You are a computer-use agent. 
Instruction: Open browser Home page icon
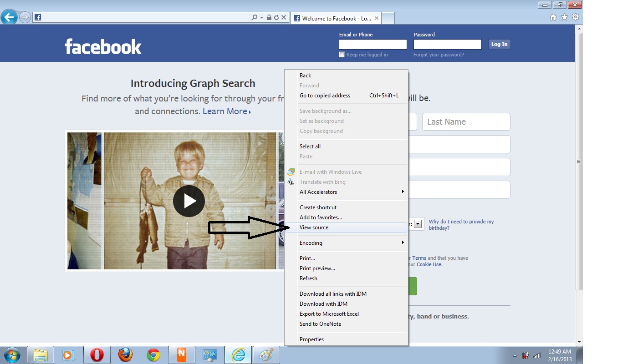click(553, 17)
